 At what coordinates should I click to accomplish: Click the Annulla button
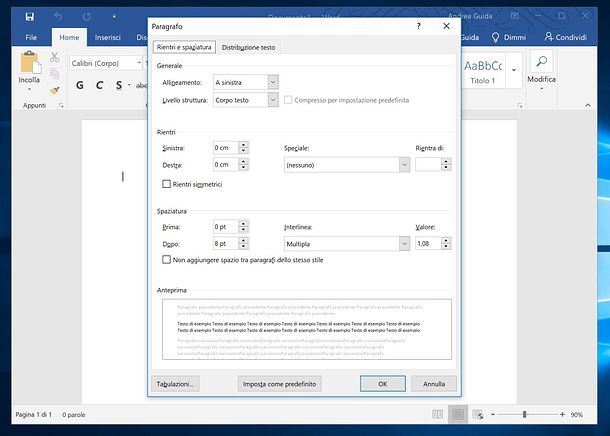[434, 384]
